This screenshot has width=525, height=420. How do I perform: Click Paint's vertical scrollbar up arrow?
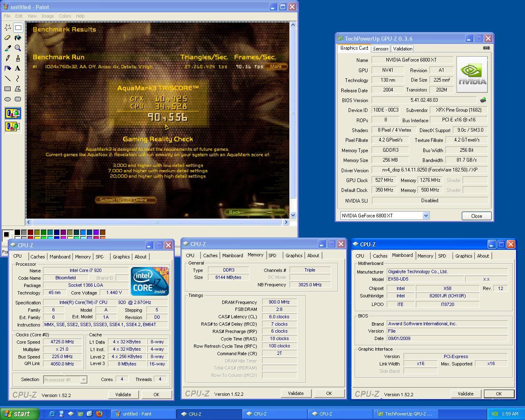coord(293,25)
